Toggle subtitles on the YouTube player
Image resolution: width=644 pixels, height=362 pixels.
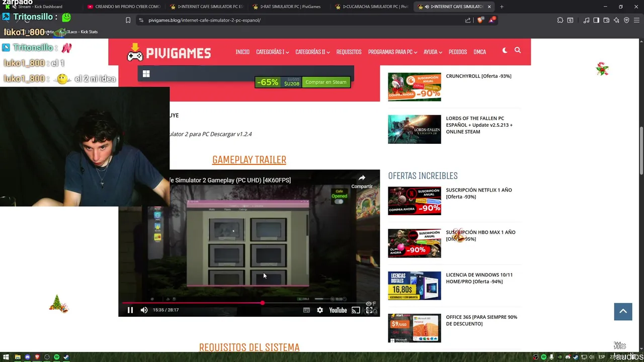[306, 310]
